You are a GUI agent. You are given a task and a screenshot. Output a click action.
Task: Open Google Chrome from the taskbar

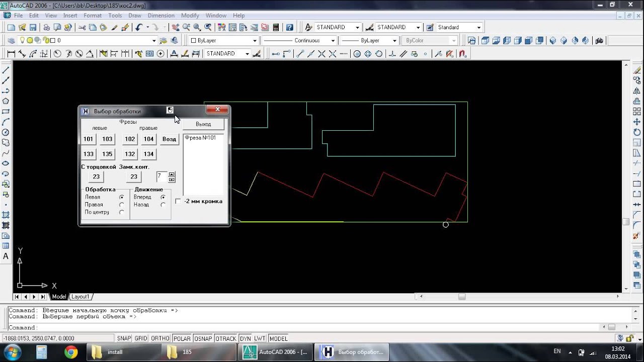click(x=71, y=352)
